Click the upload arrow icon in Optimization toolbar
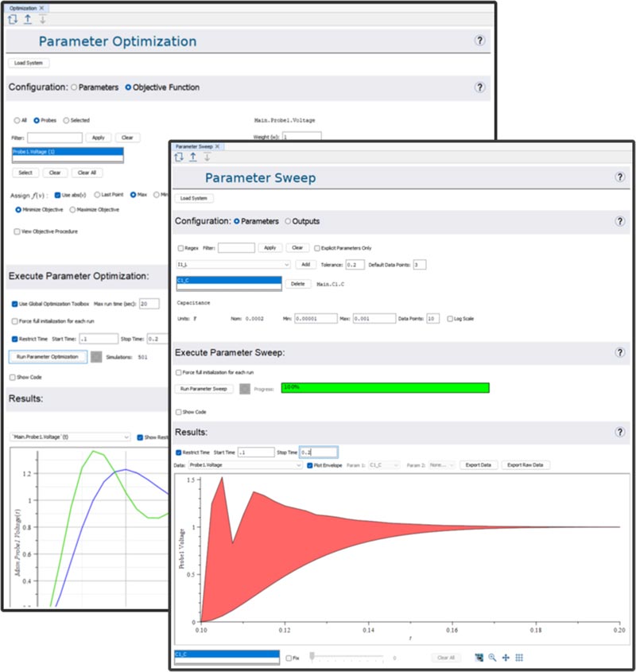This screenshot has width=636, height=672. pos(28,18)
